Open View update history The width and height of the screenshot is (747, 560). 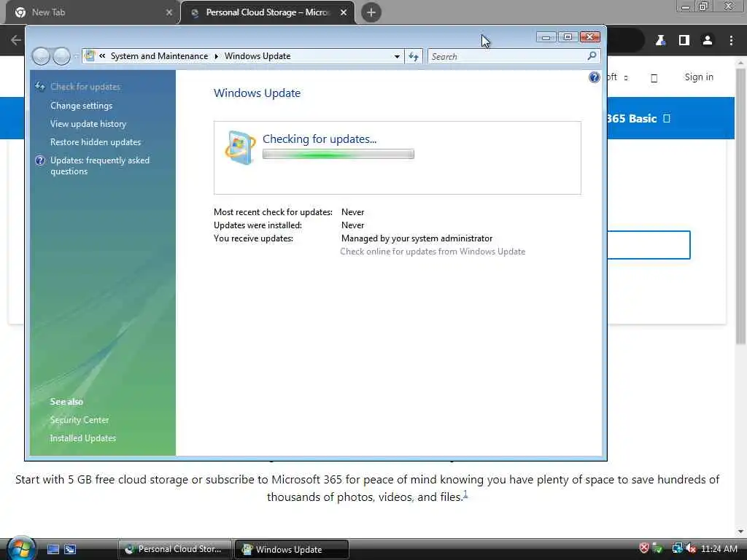(x=88, y=124)
